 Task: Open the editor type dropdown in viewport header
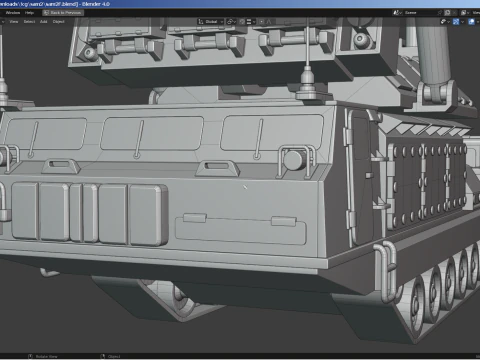coord(3,22)
